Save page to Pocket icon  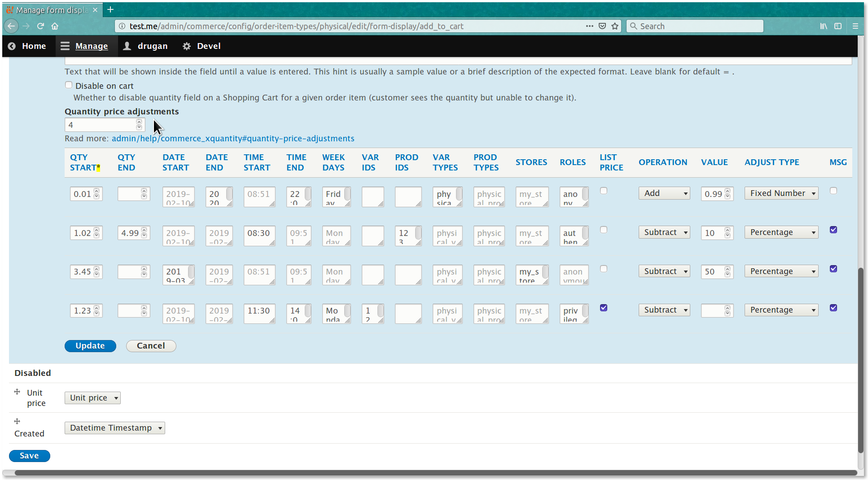point(602,26)
